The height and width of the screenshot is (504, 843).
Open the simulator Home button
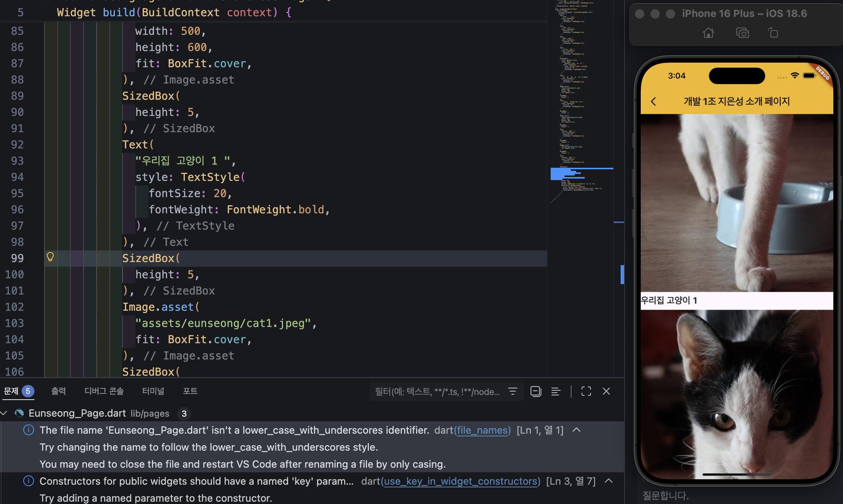pyautogui.click(x=708, y=33)
